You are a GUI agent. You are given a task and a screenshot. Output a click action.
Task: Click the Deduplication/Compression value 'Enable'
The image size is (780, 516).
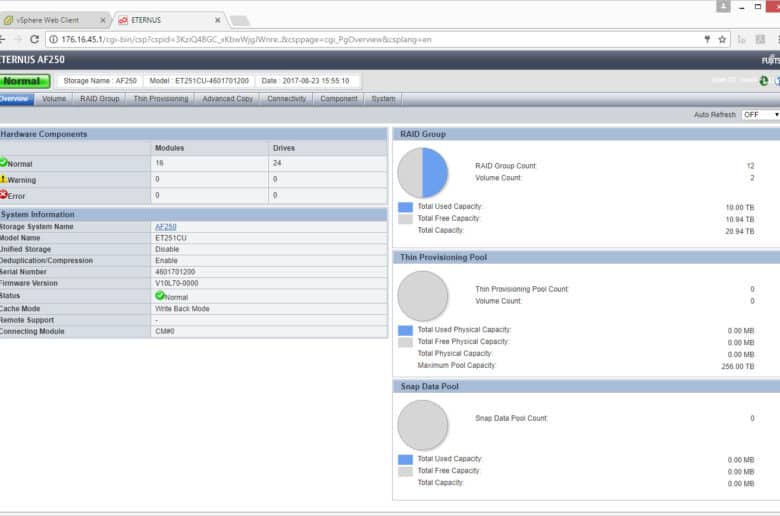(x=166, y=261)
